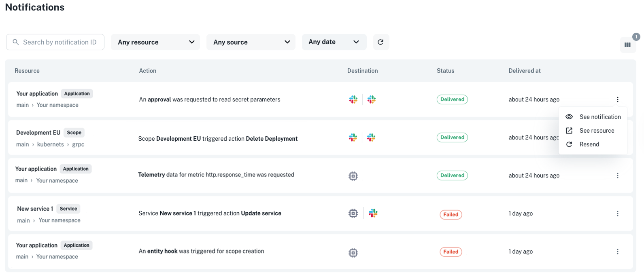Open three-dot menu for Telemetry notification row

tap(617, 176)
